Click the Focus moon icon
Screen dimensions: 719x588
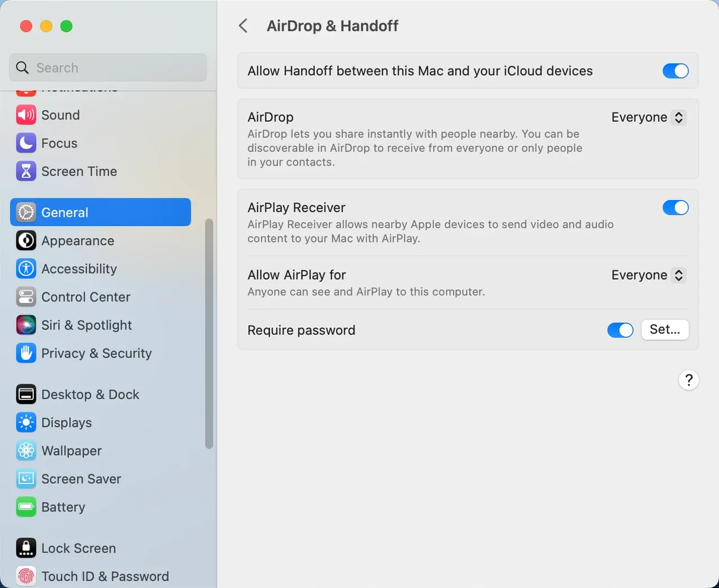point(26,143)
